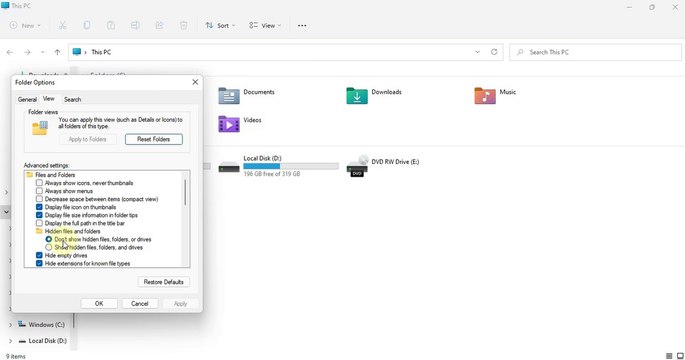This screenshot has width=685, height=360.
Task: Open the Downloads folder icon
Action: 357,96
